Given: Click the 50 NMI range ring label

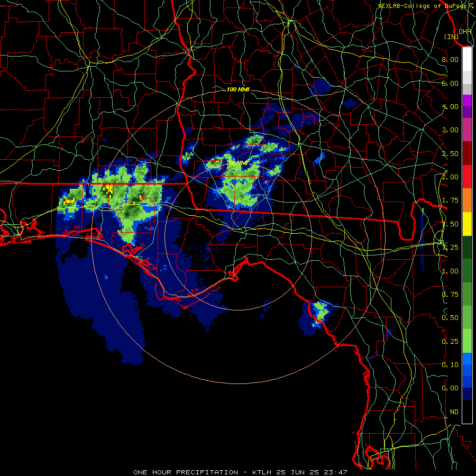Looking at the screenshot, I should (x=238, y=163).
